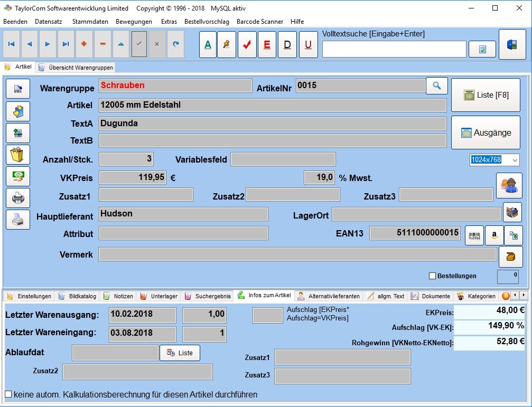Image resolution: width=532 pixels, height=407 pixels.
Task: Click the copy article icon beside Amazon
Action: [x=513, y=235]
